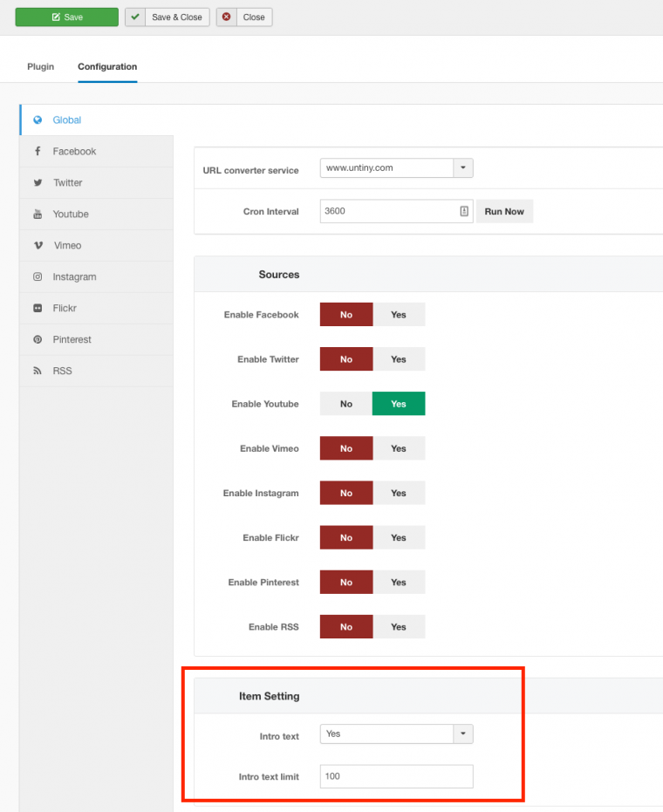Click the green Save button
663x812 pixels.
(67, 17)
